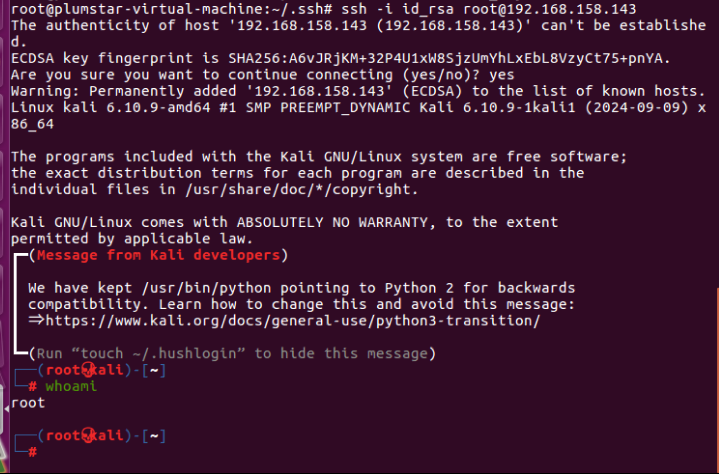This screenshot has width=719, height=474.
Task: Click the red 'Message from Kali developers' heading
Action: pos(158,256)
